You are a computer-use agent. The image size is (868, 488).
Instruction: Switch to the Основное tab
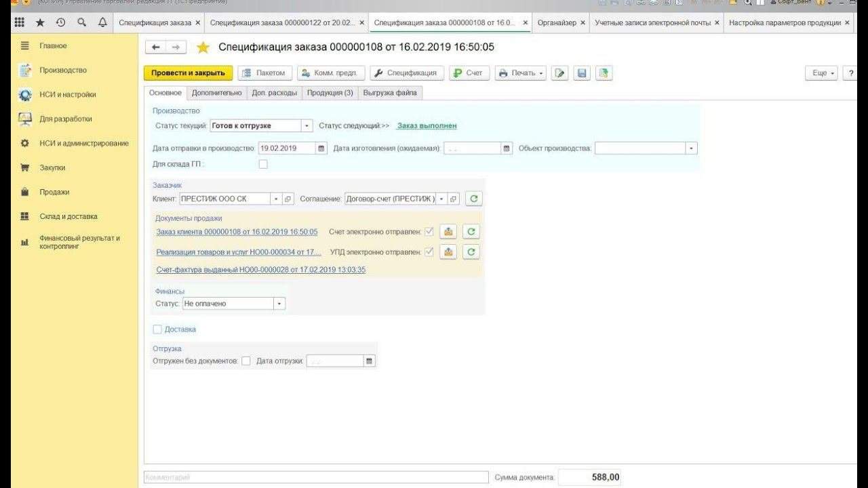[165, 93]
